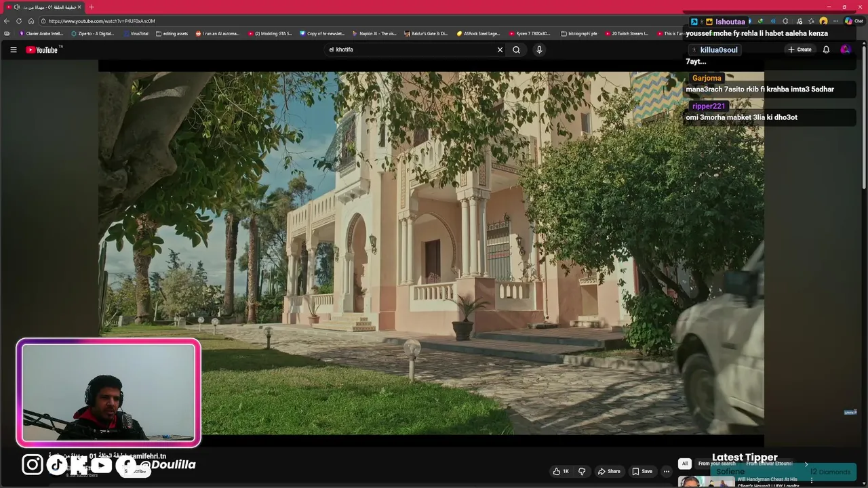Open '(2) Modding GTA S...' bookmark
Screen dimensions: 868x488
point(270,33)
